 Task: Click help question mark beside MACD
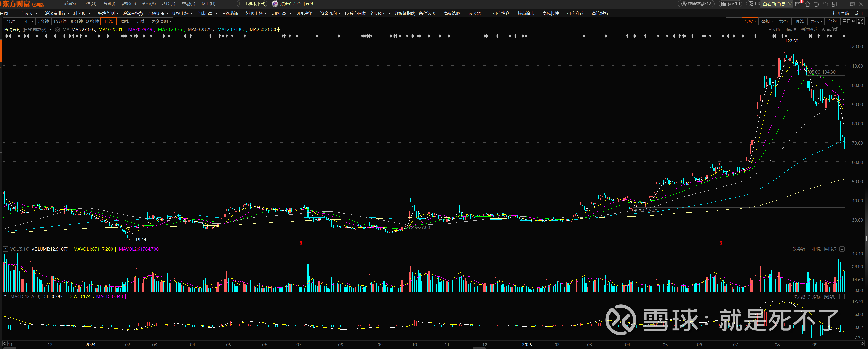pyautogui.click(x=5, y=296)
